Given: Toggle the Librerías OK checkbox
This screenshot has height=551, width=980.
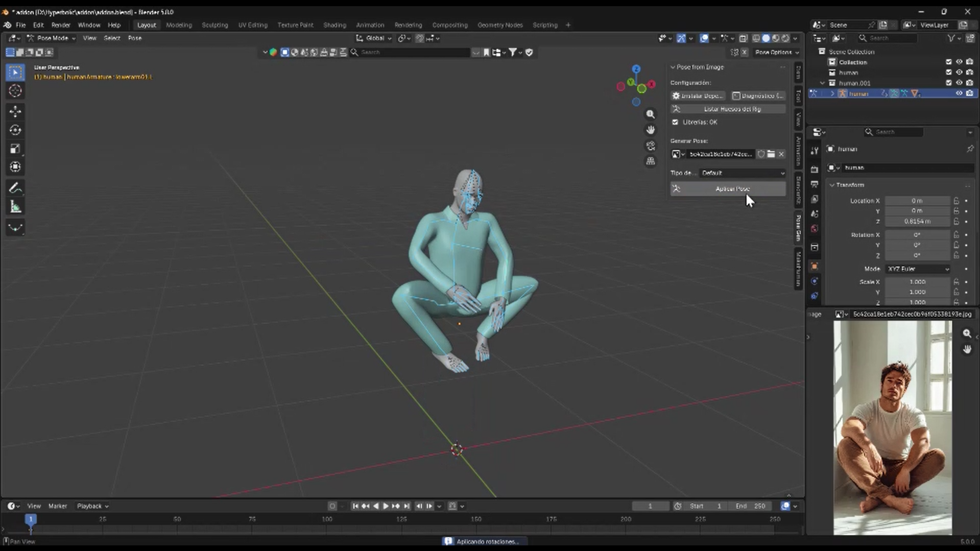Looking at the screenshot, I should (675, 122).
